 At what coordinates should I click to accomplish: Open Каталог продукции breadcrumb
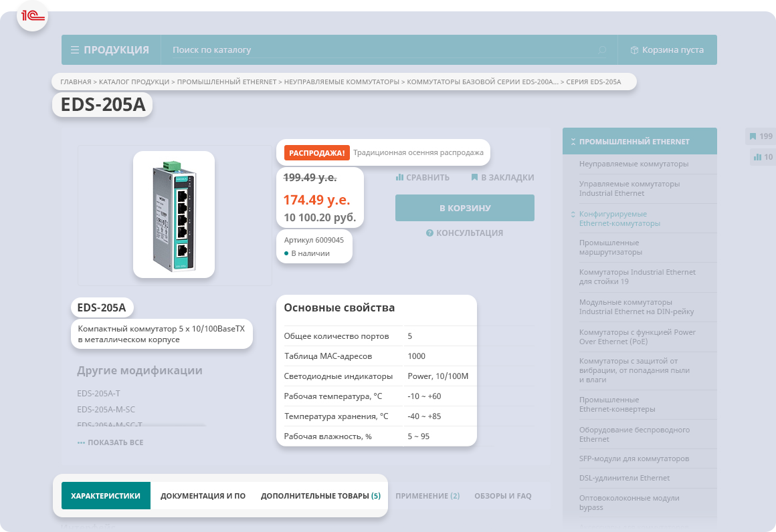tap(134, 82)
